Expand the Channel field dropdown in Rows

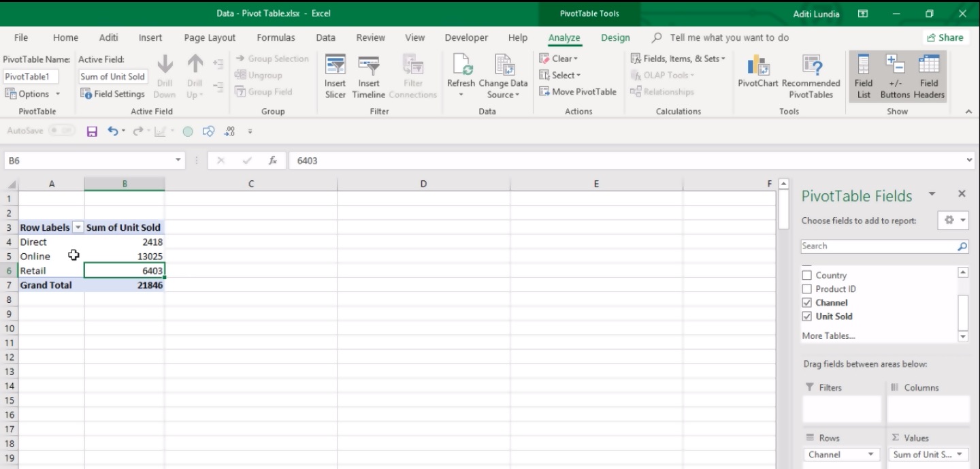click(x=870, y=455)
